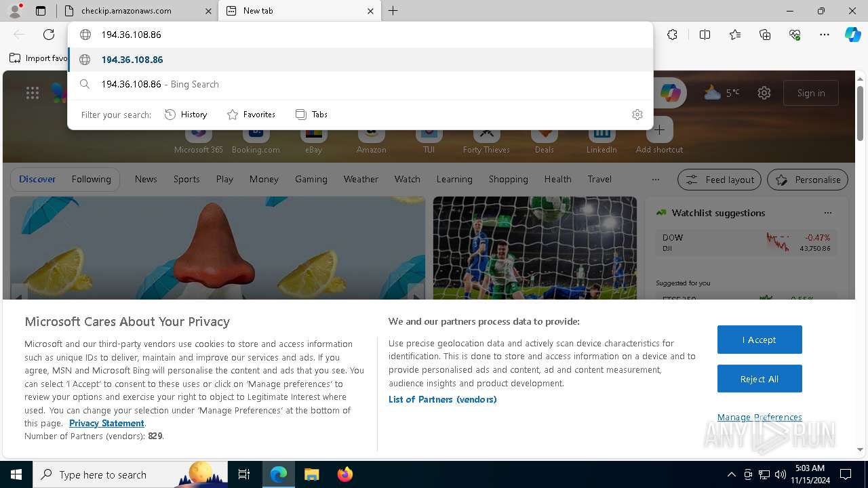The image size is (868, 488).
Task: Open the Money category
Action: 264,179
